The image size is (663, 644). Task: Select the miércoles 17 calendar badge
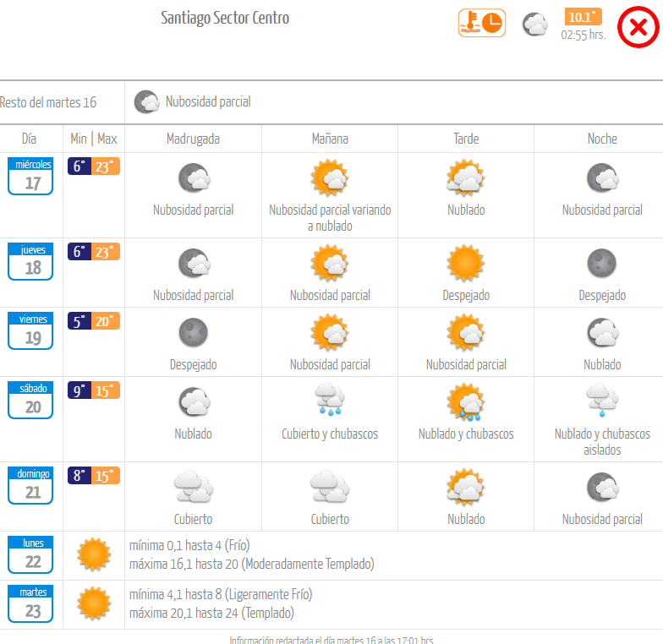click(x=30, y=176)
